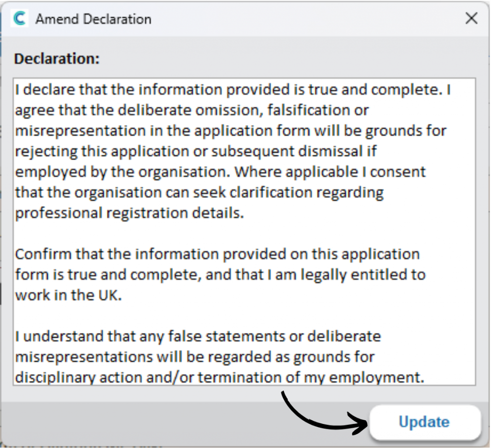Click the word 'Confirm' in second paragraph
Image resolution: width=491 pixels, height=448 pixels.
(x=43, y=254)
